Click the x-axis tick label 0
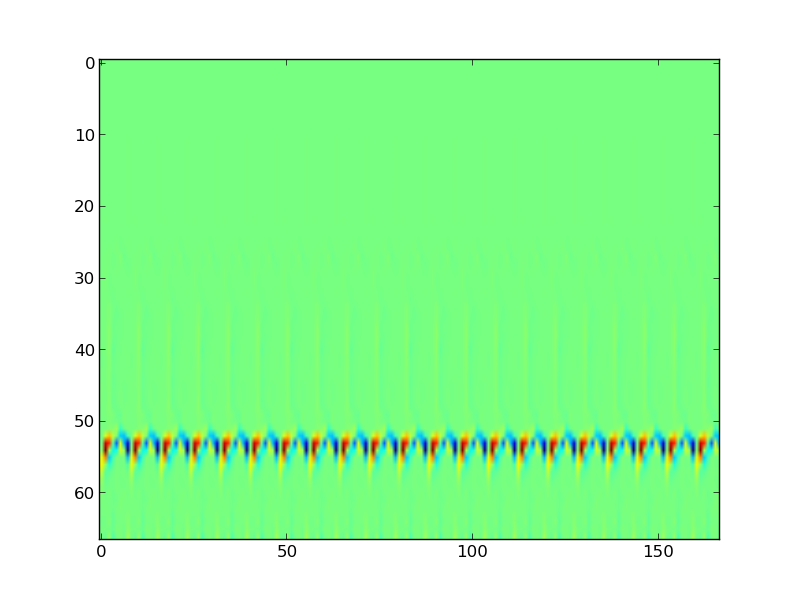800x600 pixels. tap(101, 551)
